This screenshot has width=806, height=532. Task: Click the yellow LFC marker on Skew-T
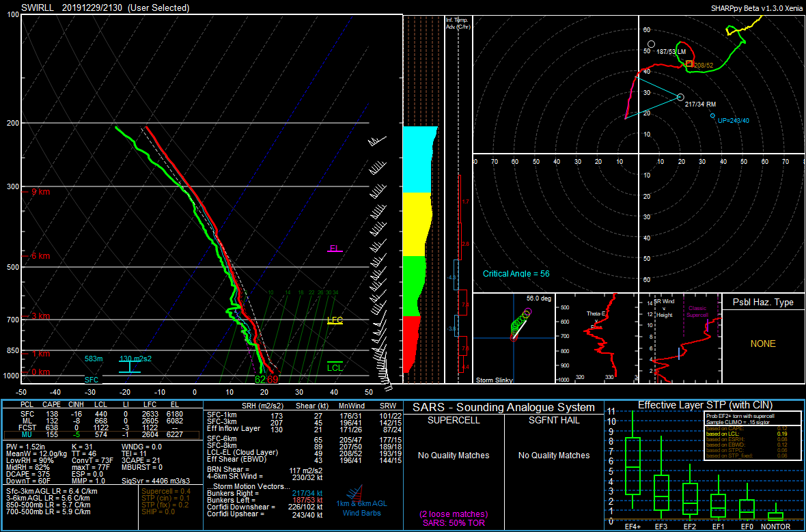pos(335,320)
